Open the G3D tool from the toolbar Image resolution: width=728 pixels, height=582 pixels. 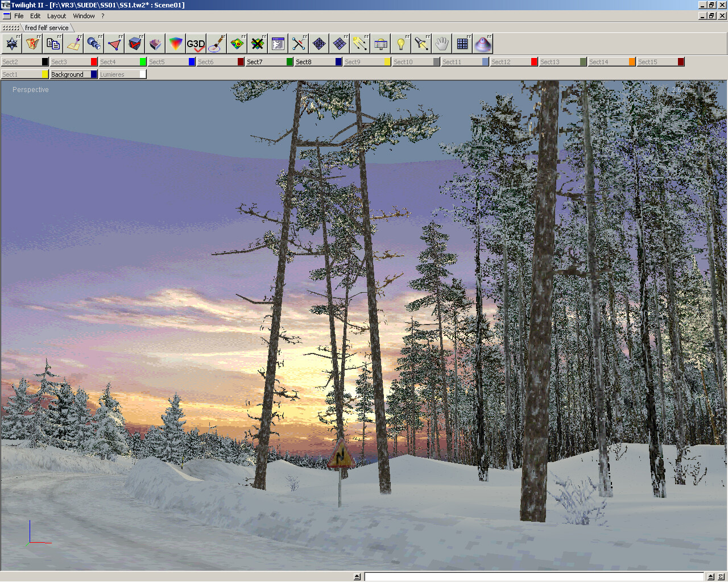(x=196, y=43)
